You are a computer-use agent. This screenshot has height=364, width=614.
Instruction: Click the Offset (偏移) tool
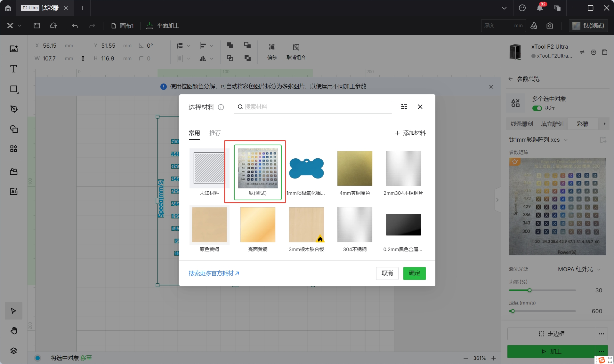(272, 51)
